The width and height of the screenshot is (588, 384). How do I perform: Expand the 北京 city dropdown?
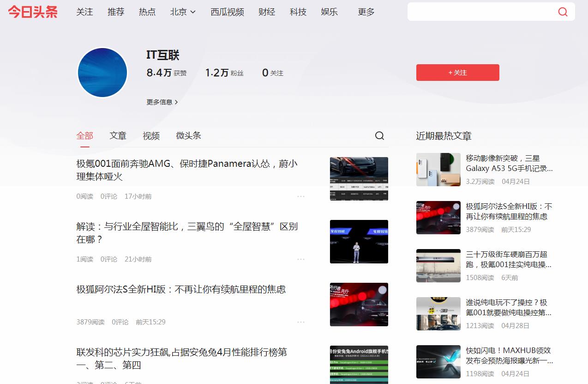[x=183, y=12]
